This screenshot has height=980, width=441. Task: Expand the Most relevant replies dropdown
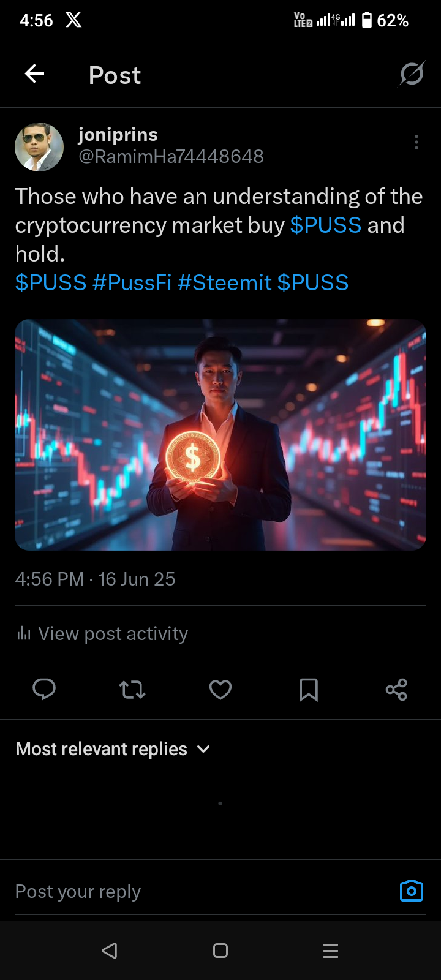(x=113, y=749)
